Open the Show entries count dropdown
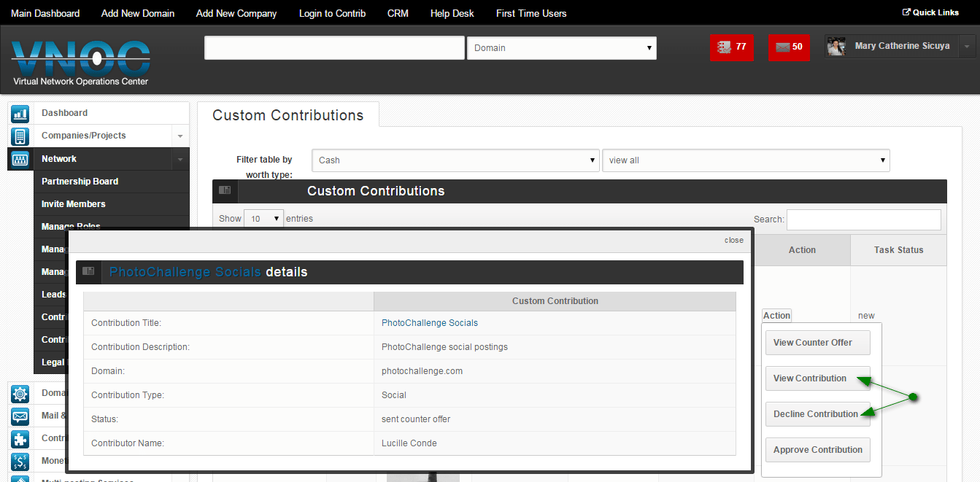The width and height of the screenshot is (980, 482). [x=264, y=219]
